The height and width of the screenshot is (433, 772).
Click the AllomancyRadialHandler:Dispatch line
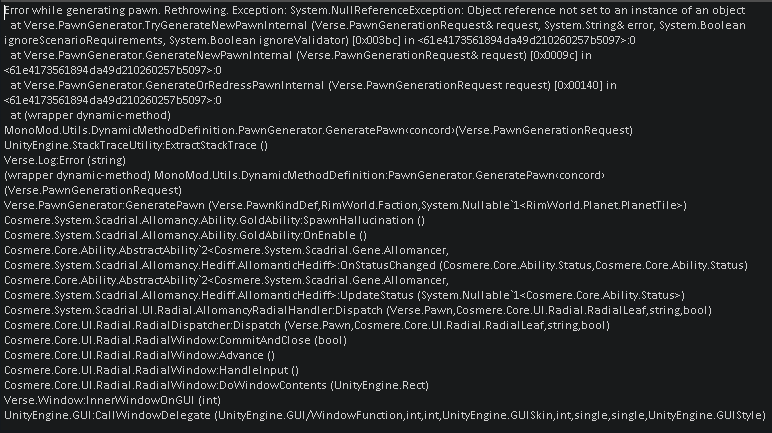pos(358,310)
